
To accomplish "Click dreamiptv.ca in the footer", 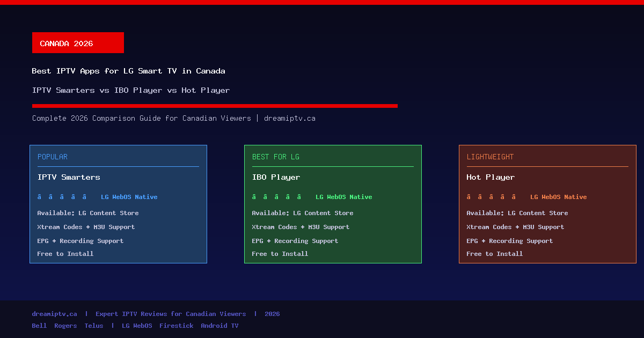I will point(54,314).
